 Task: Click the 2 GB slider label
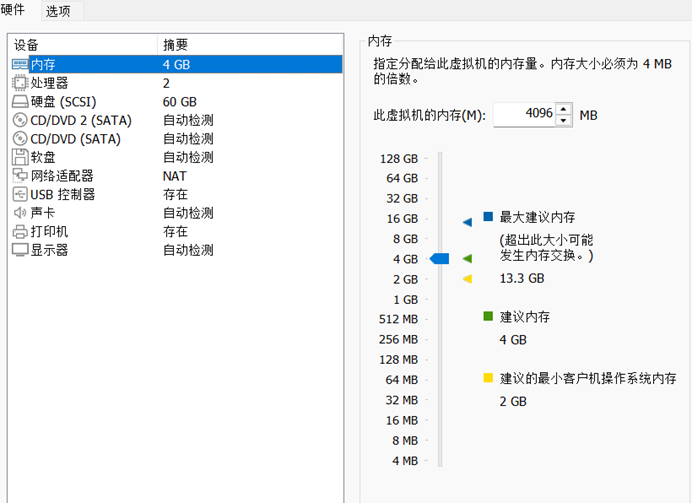point(405,279)
